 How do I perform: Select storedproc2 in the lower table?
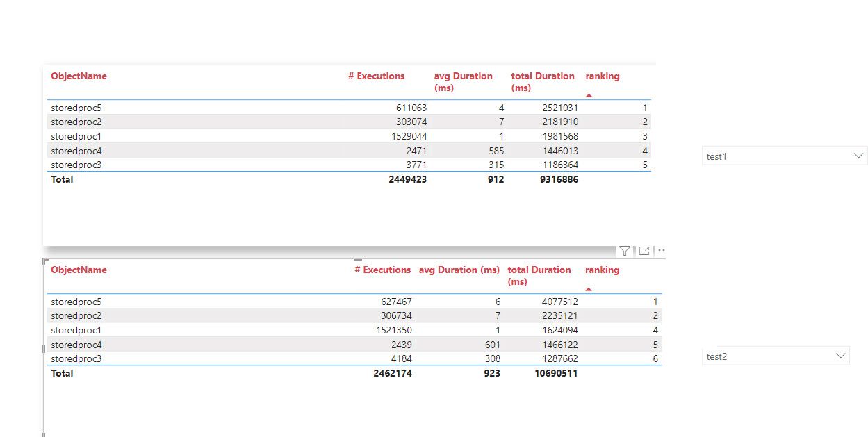click(x=76, y=315)
